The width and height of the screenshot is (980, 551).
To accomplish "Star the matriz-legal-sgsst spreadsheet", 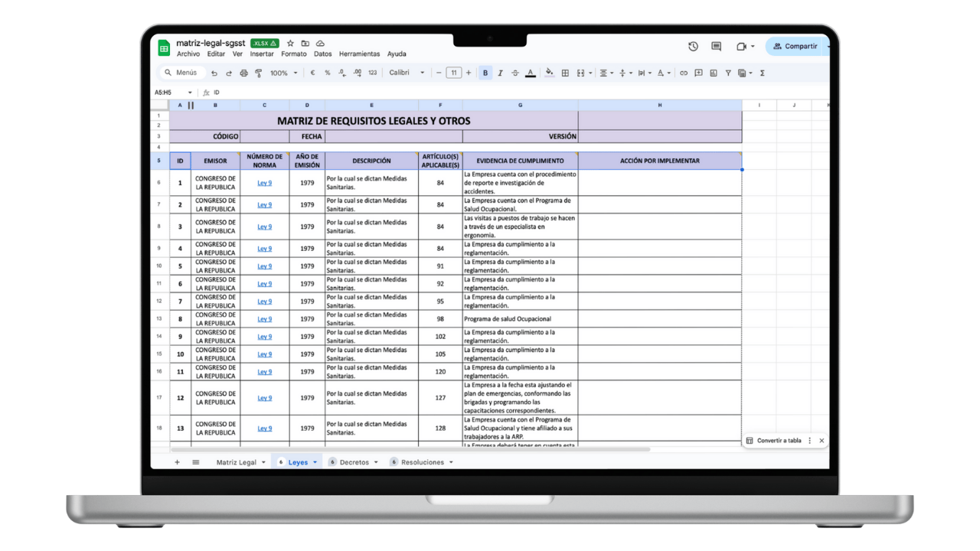I will (289, 44).
